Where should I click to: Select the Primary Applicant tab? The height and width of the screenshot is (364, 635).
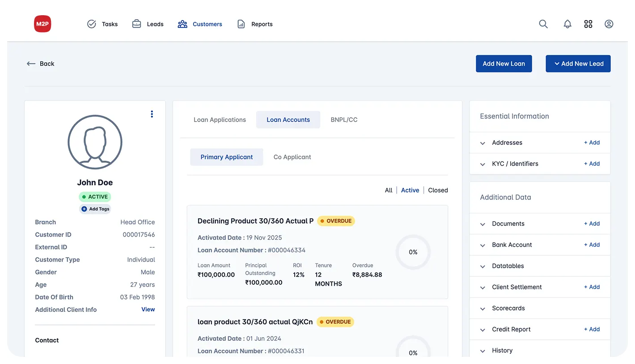(x=227, y=157)
